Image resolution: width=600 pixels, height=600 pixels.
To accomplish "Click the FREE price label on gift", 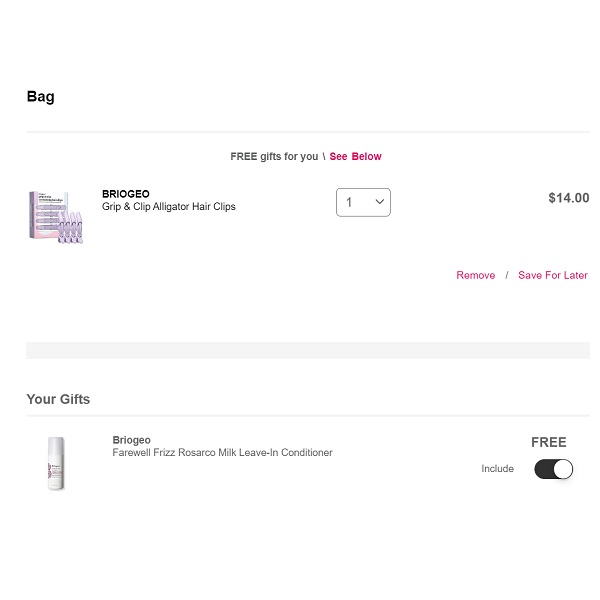I will coord(548,442).
